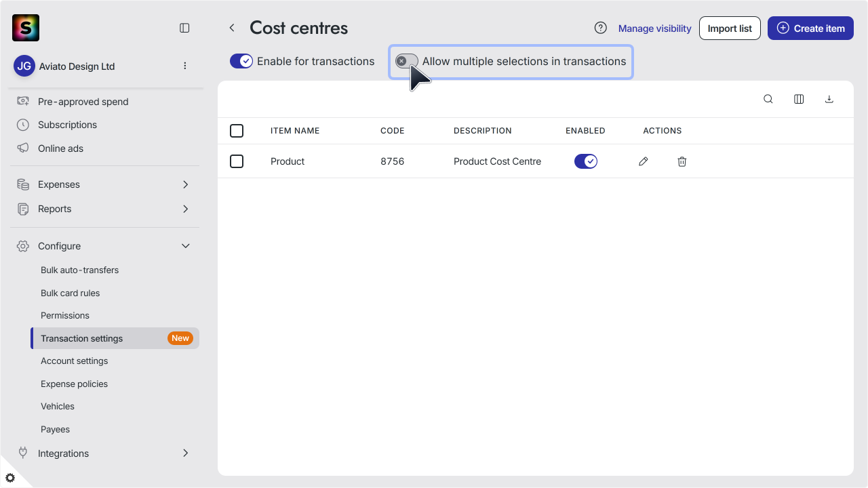Open the settings gear in bottom corner
This screenshot has height=488, width=868.
click(10, 478)
